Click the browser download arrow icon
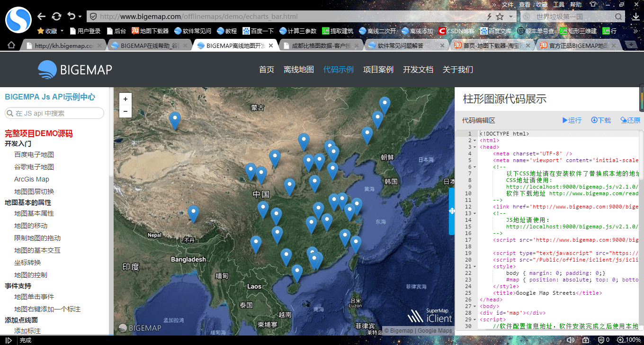This screenshot has height=345, width=644. pyautogui.click(x=635, y=17)
